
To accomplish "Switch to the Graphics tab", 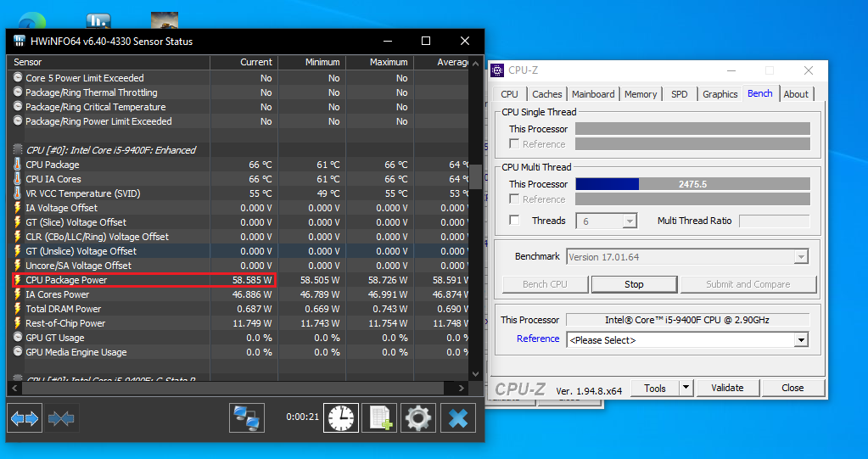I will (x=720, y=94).
